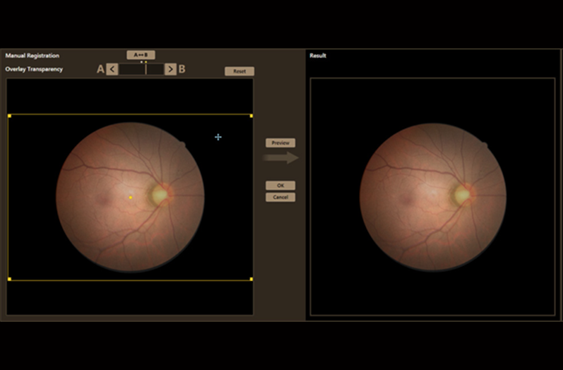The width and height of the screenshot is (563, 370).
Task: Click the overlay transparency slider track
Action: (141, 69)
